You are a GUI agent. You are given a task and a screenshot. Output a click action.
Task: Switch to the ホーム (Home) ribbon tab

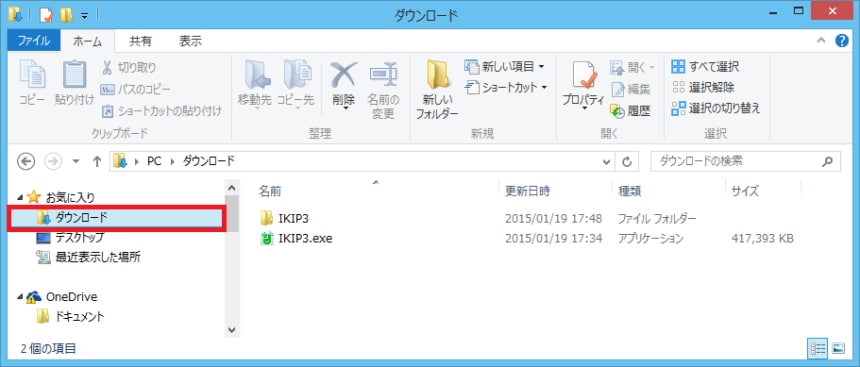(x=87, y=41)
